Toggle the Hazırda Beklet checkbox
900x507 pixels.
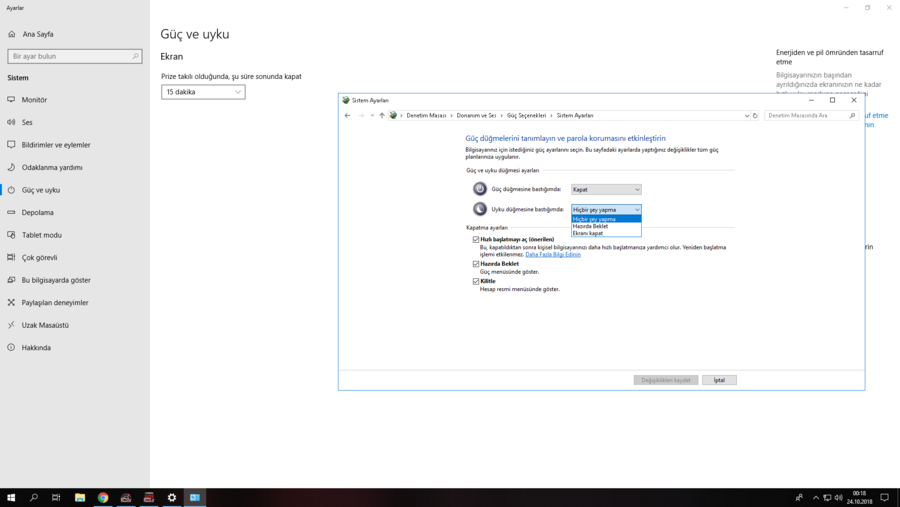(x=476, y=264)
